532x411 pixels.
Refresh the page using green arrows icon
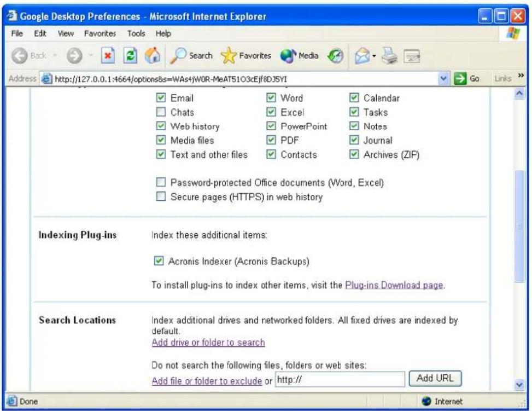click(x=130, y=55)
